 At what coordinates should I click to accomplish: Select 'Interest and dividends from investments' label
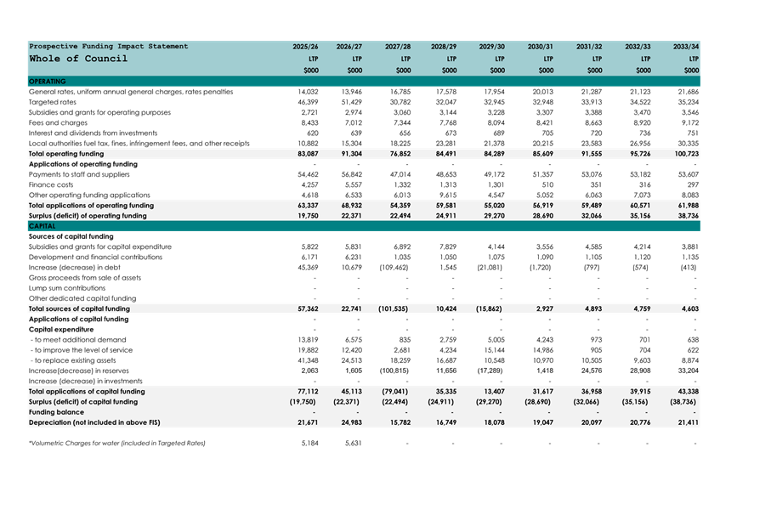[93, 133]
